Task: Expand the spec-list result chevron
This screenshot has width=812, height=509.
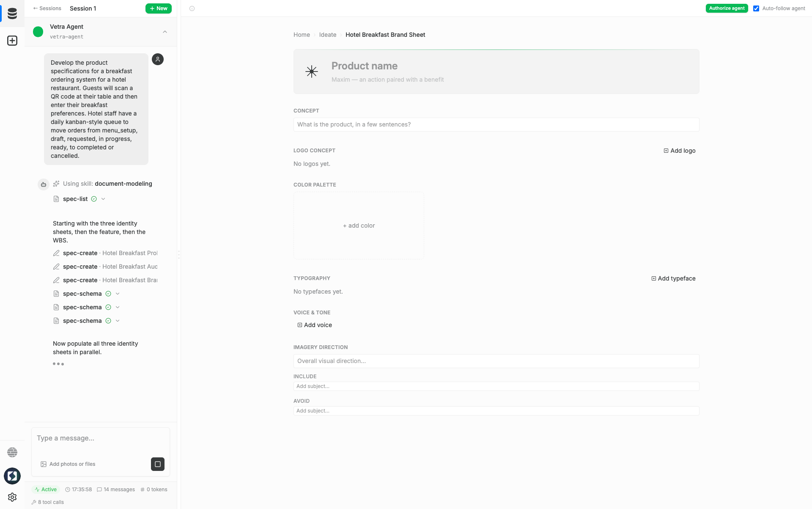Action: point(103,199)
